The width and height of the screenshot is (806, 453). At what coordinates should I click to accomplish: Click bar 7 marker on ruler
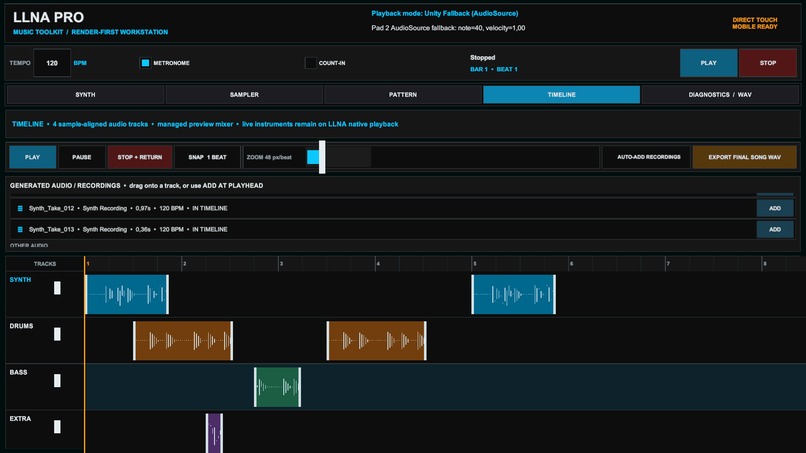[668, 264]
